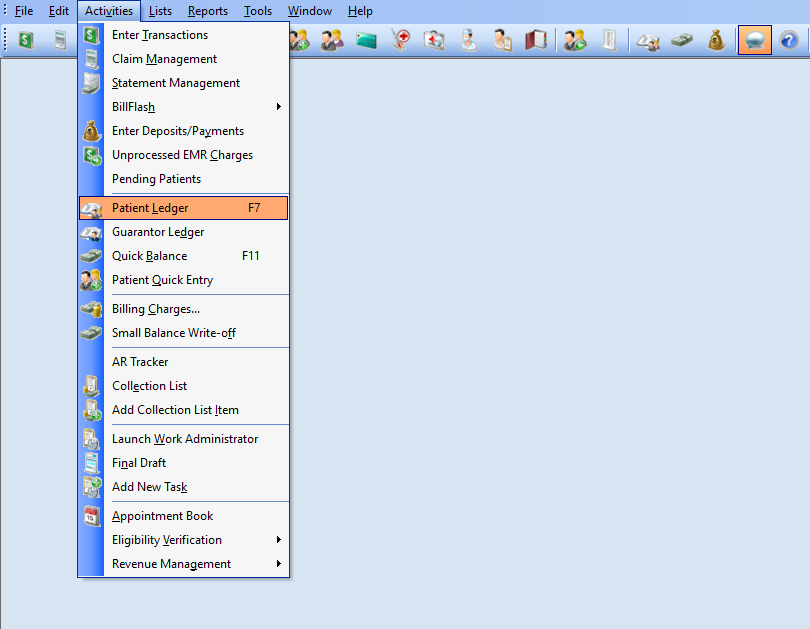Open Enter Deposits/Payments

(x=178, y=131)
